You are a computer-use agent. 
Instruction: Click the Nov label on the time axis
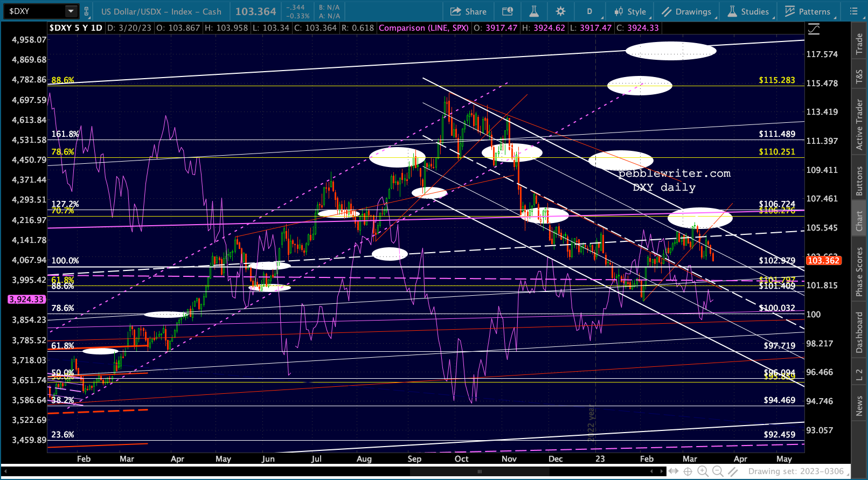coord(509,458)
